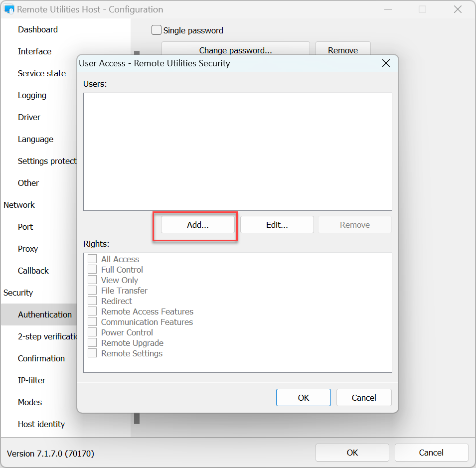Open the Dashboard settings page
This screenshot has width=476, height=468.
point(38,29)
